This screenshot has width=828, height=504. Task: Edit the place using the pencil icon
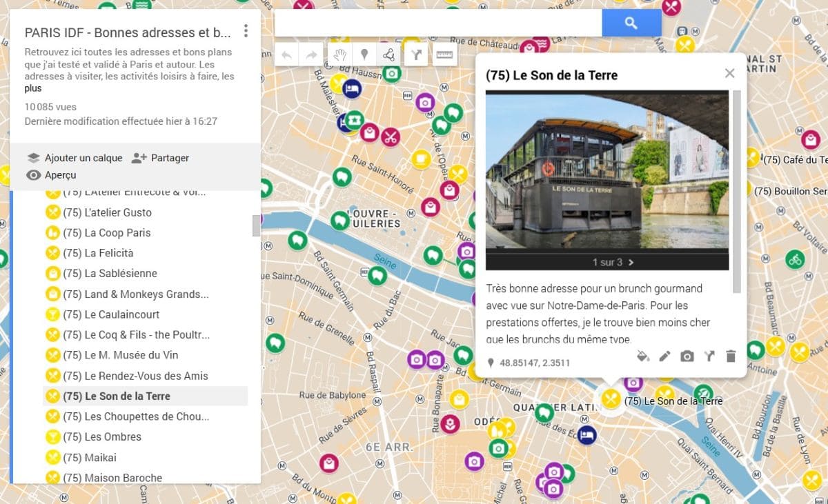click(664, 356)
